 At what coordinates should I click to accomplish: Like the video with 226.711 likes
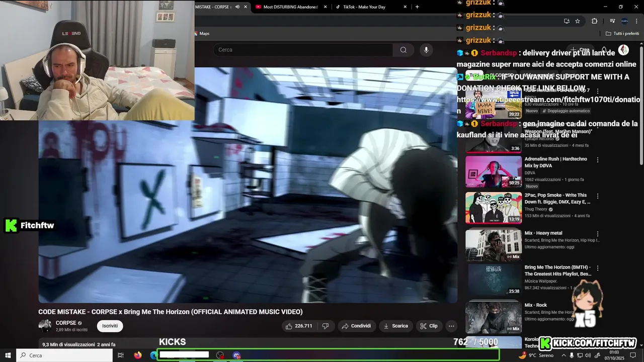tap(299, 326)
